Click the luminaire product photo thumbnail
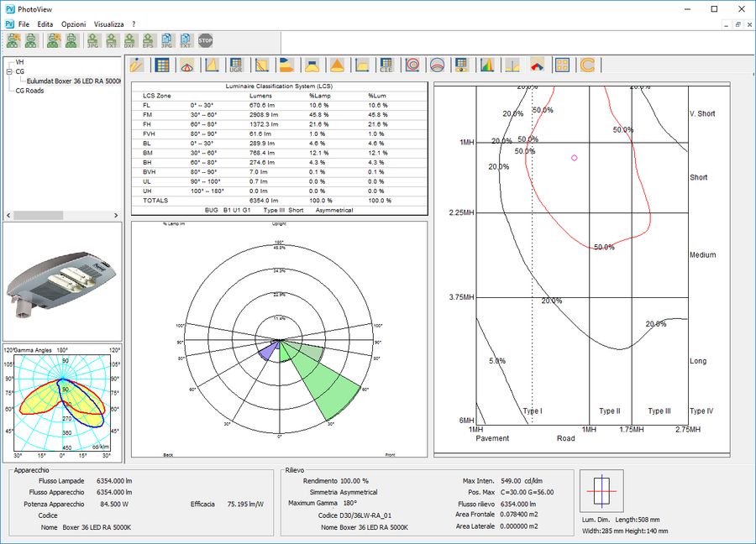Screen dimensions: 756x544 [x=62, y=280]
